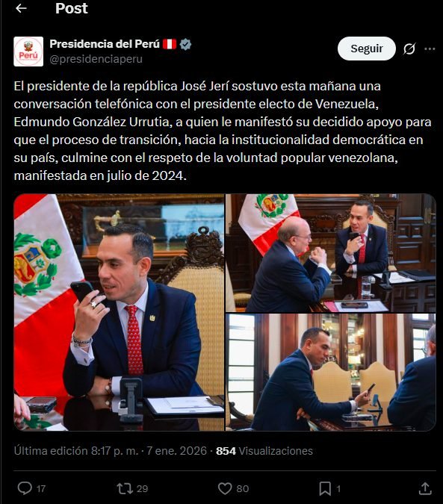Follow the account with the Seguir button
The image size is (443, 504).
(367, 49)
